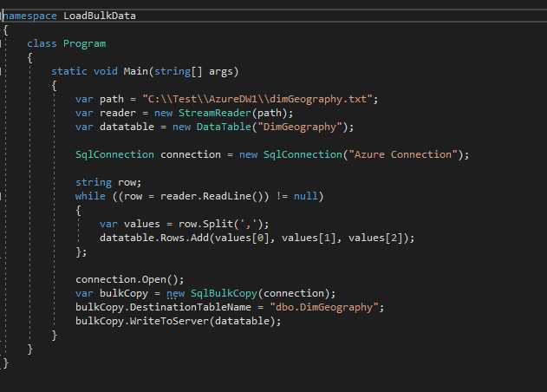The image size is (547, 392).
Task: Click 'datatable' argument inside WriteToServer parentheses
Action: pyautogui.click(x=242, y=321)
